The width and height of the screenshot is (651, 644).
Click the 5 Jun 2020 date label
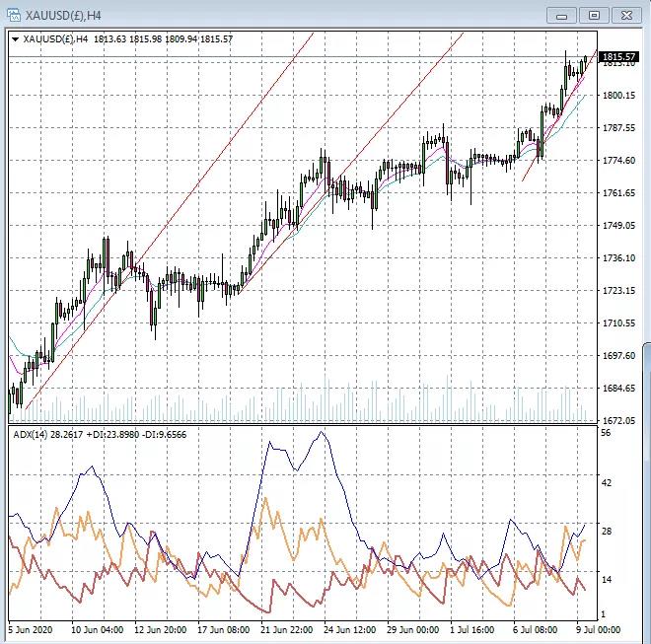click(31, 630)
